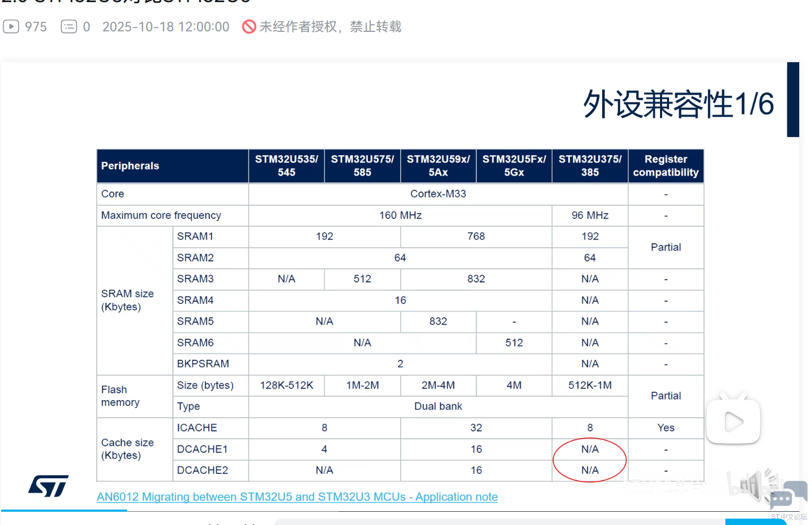Viewport: 812px width, 525px height.
Task: Click the Register compatibility column header
Action: tap(666, 166)
